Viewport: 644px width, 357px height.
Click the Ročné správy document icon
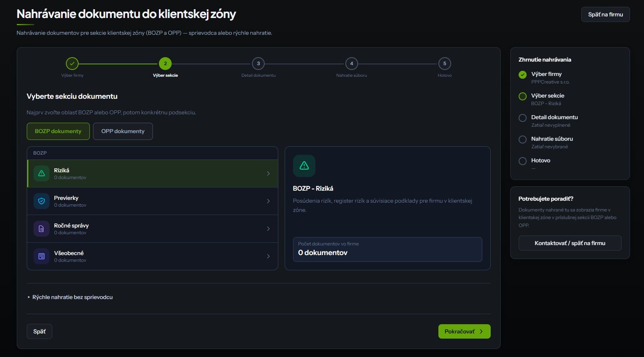pos(42,229)
